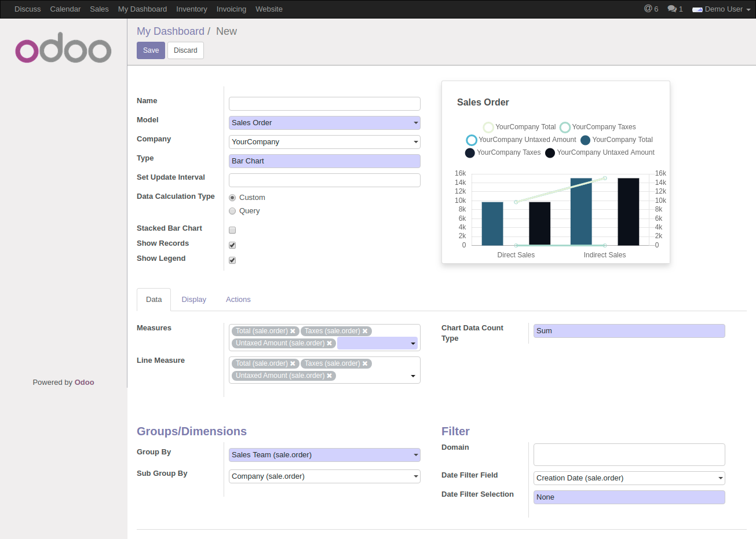Screen dimensions: 756x539
Task: Open the Discuss menu
Action: click(28, 9)
